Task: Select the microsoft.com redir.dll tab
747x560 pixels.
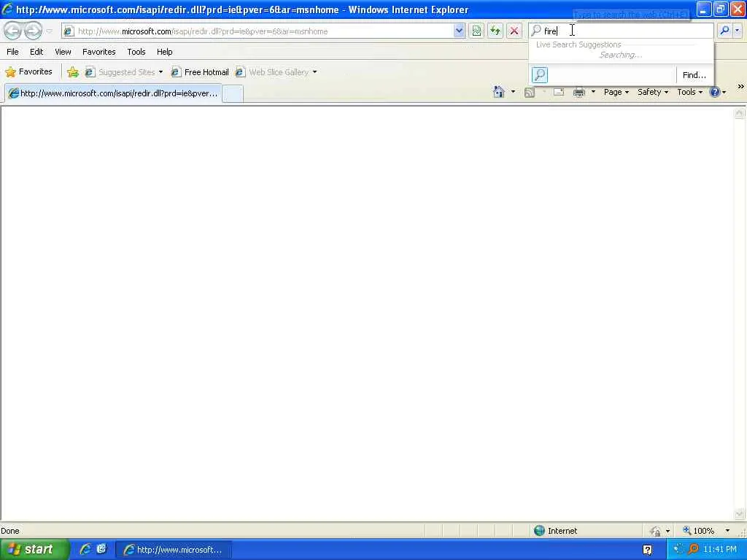Action: click(113, 93)
